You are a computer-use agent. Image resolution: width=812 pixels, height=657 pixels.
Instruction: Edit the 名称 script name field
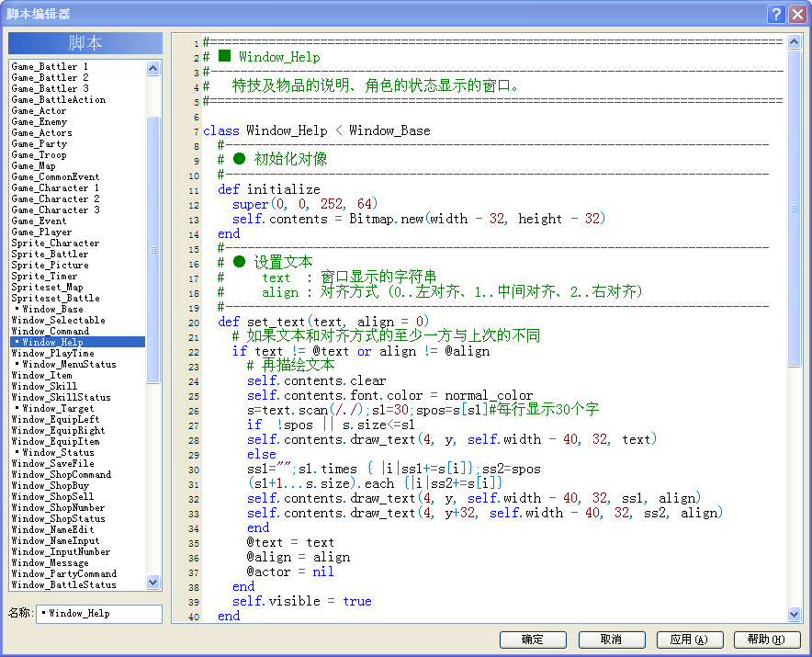99,614
